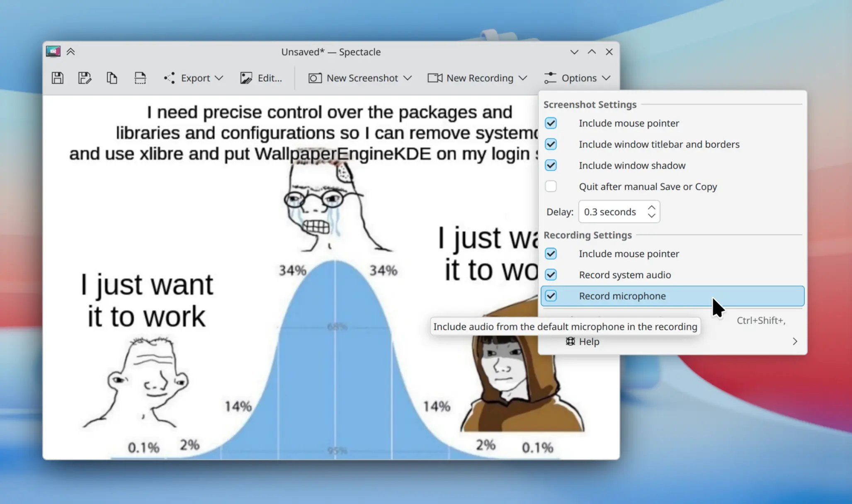
Task: Disable screenshot Include mouse pointer checkbox
Action: coord(551,123)
